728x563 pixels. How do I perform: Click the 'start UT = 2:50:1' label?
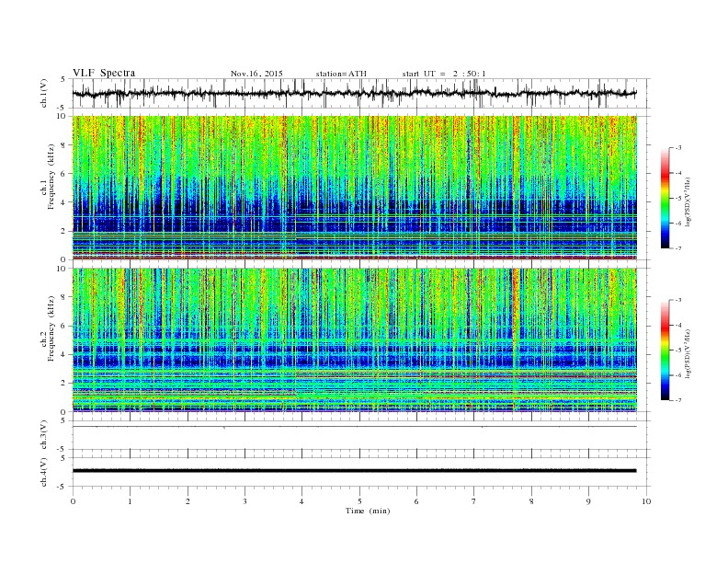point(444,74)
